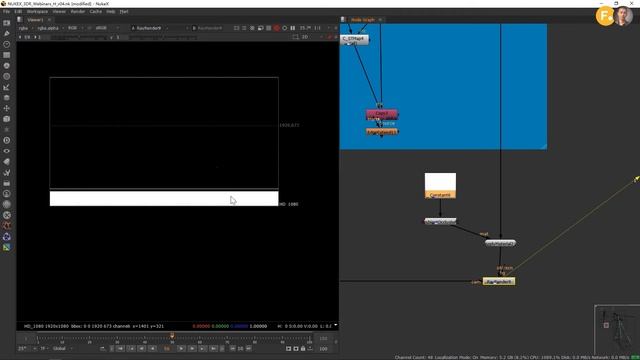The height and width of the screenshot is (360, 640).
Task: Open the Particles nodes toolbar icon
Action: tap(7, 129)
